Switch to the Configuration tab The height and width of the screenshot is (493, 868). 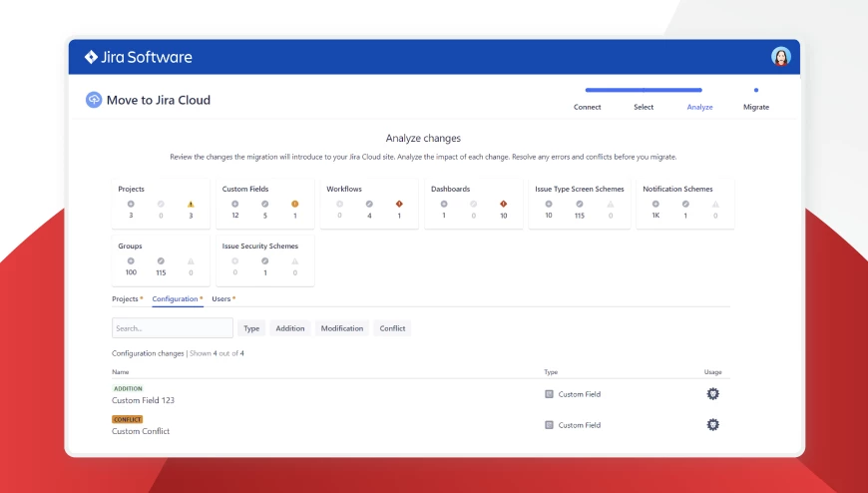(x=175, y=299)
